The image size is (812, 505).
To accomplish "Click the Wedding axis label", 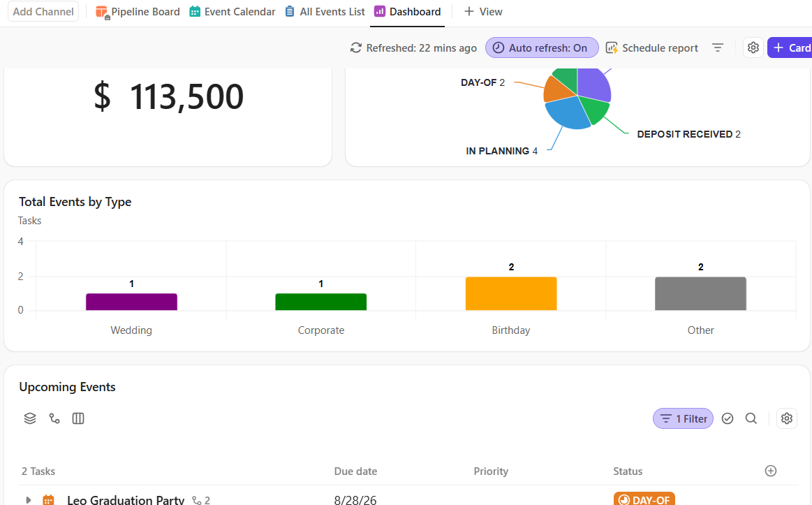I will coord(131,330).
